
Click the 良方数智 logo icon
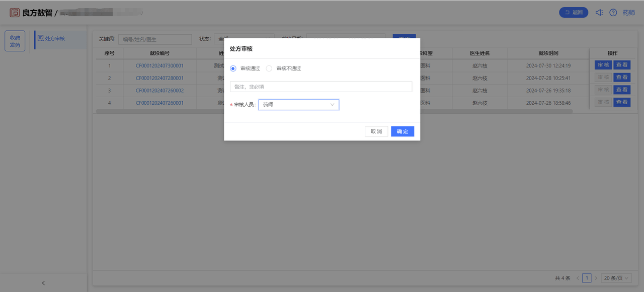(15, 13)
